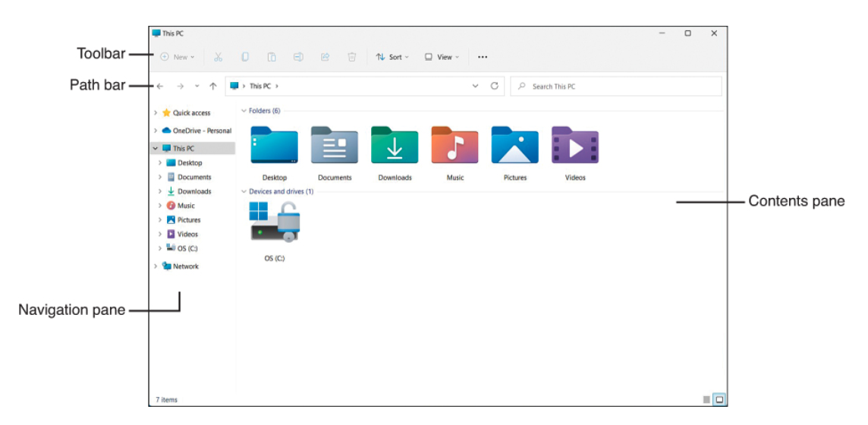Click the Cut scissors icon in toolbar

click(219, 57)
